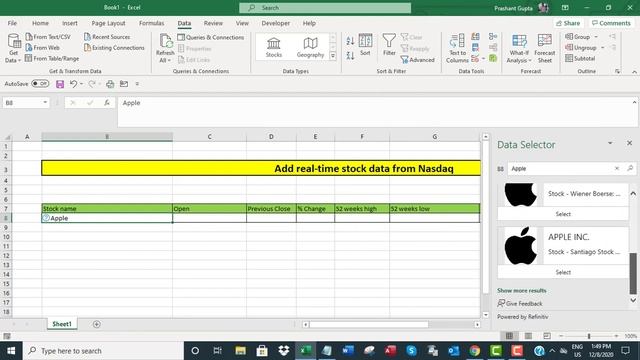Open the Comments pane
This screenshot has height=360, width=640.
(611, 23)
